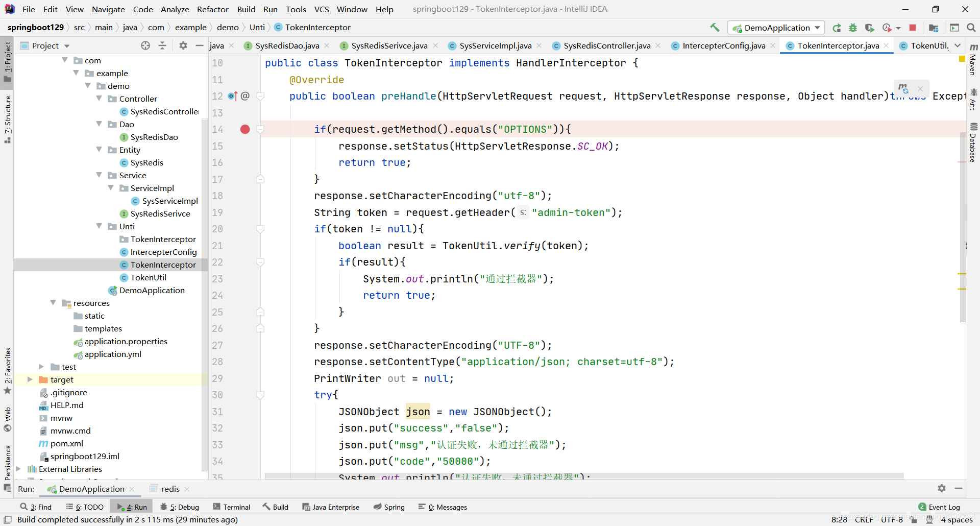Switch to SysRedisController.java tab

point(607,45)
